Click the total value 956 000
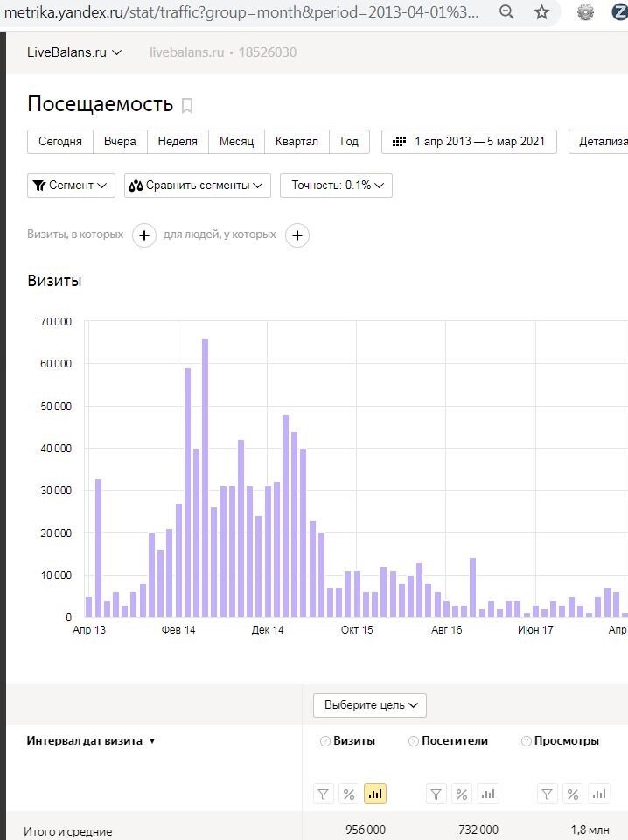 [x=365, y=829]
